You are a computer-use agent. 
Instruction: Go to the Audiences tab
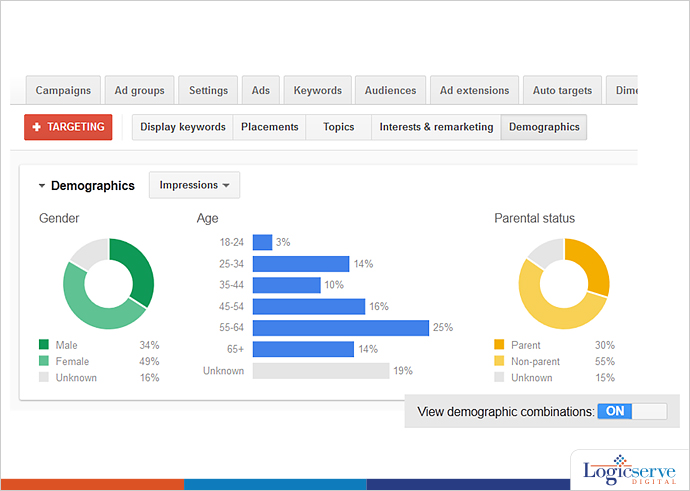390,90
